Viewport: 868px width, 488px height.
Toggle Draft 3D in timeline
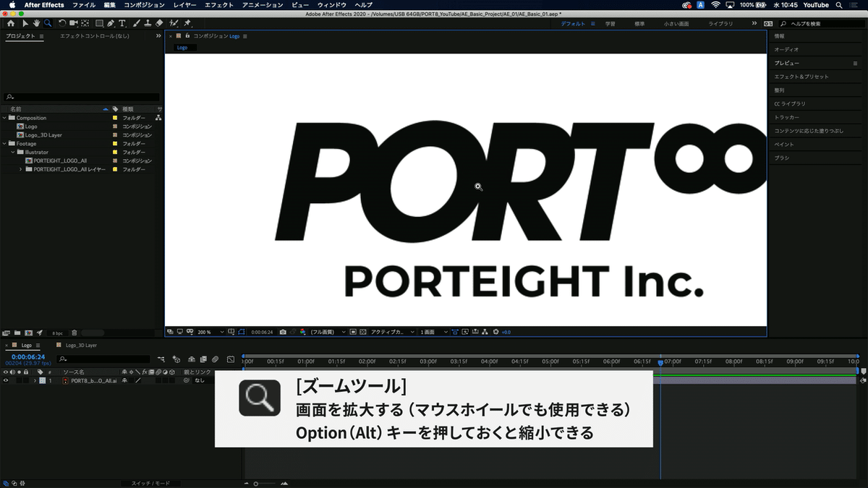tap(176, 359)
